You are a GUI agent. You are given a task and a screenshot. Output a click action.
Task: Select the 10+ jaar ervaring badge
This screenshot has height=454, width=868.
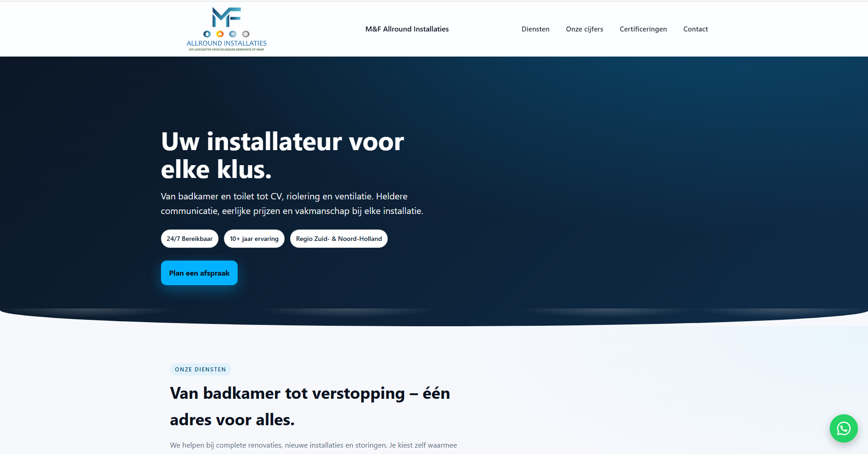pyautogui.click(x=254, y=238)
